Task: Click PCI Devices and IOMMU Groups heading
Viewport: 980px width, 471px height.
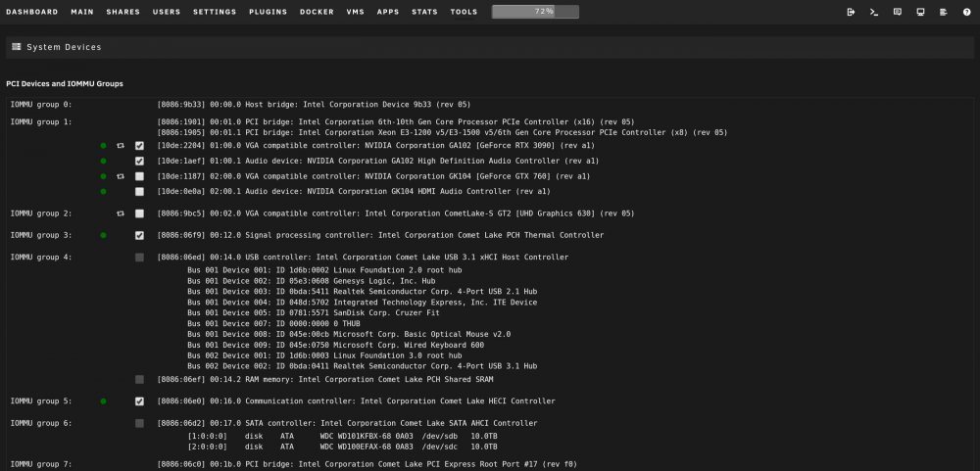Action: [65, 83]
